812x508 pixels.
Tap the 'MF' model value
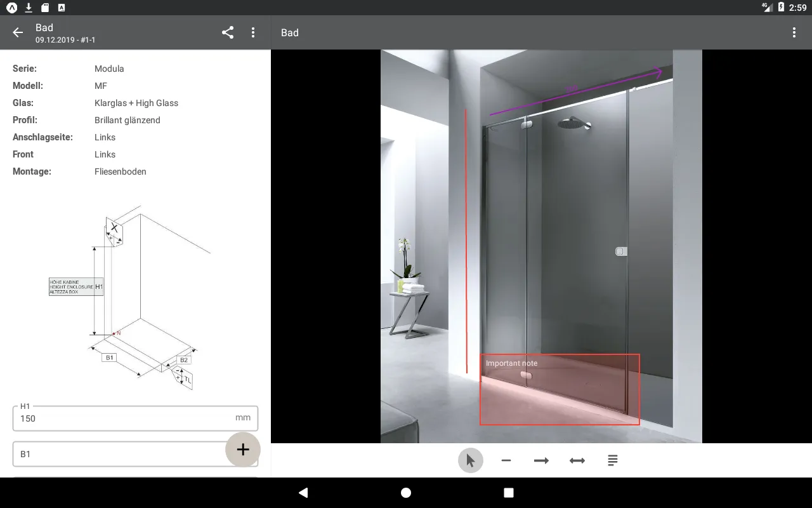tap(101, 86)
